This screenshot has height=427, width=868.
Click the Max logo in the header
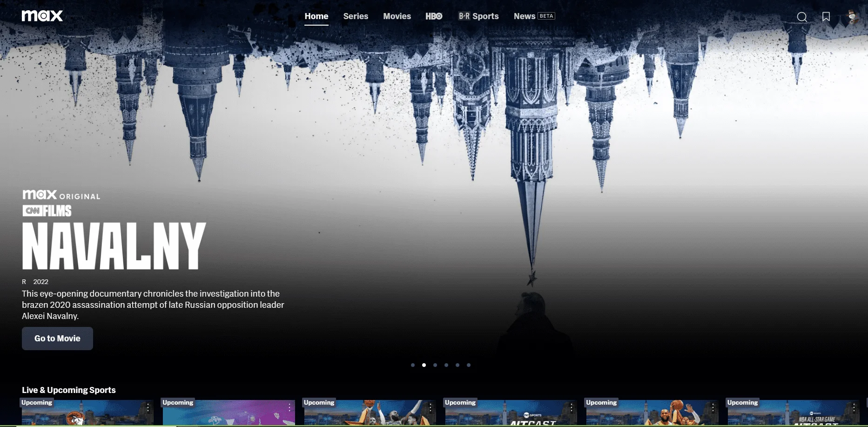(x=42, y=16)
